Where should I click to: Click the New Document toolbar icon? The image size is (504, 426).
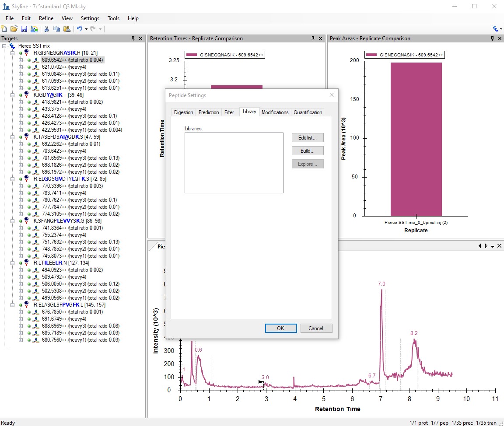[x=4, y=29]
